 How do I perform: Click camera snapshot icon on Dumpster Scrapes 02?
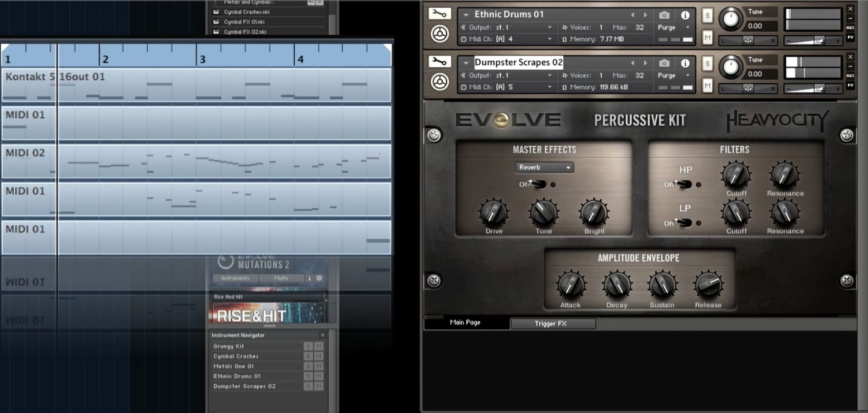coord(664,63)
